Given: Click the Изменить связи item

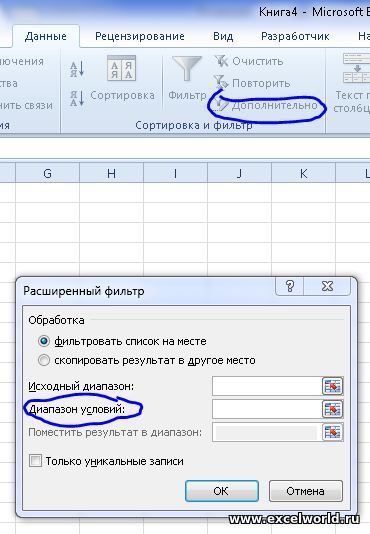Looking at the screenshot, I should point(26,106).
